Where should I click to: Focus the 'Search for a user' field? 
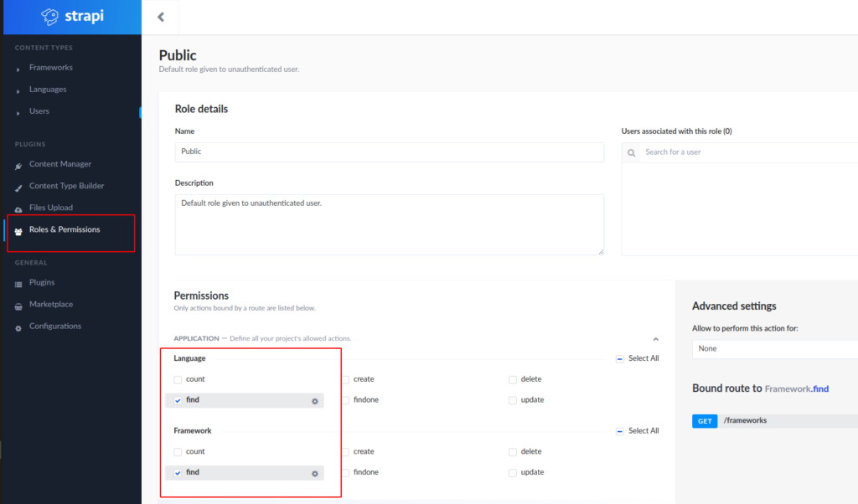(x=750, y=152)
